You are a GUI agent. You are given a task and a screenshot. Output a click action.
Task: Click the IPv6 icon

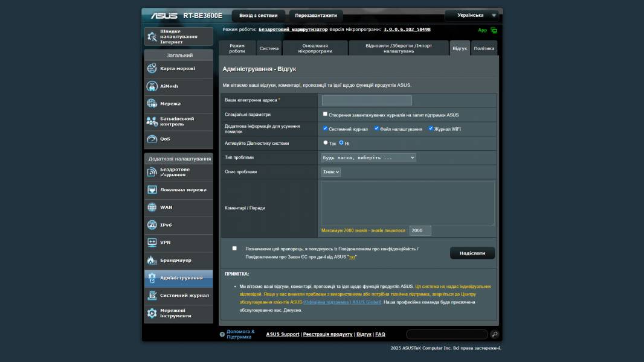152,225
